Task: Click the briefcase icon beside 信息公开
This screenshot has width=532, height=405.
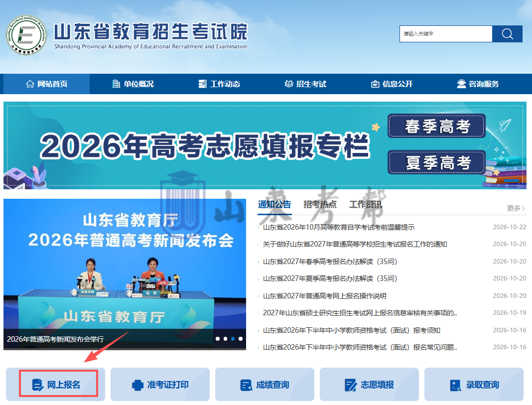Action: click(375, 84)
